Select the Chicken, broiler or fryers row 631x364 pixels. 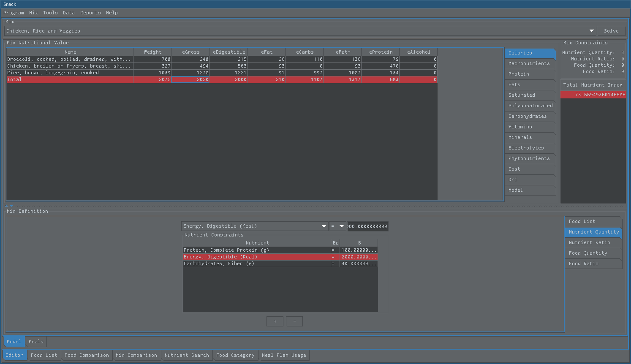click(x=222, y=66)
